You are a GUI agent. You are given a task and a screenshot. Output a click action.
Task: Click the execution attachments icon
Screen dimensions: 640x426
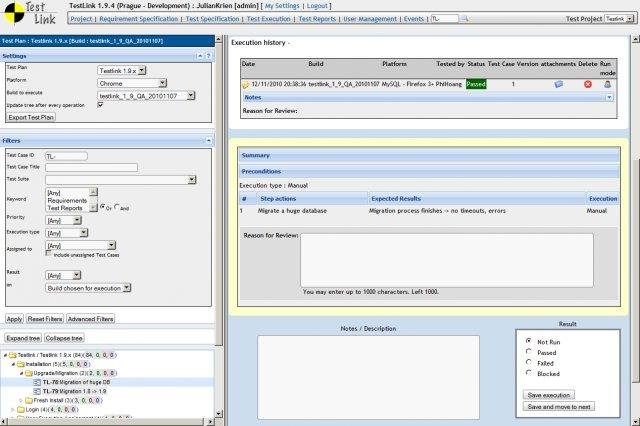558,84
